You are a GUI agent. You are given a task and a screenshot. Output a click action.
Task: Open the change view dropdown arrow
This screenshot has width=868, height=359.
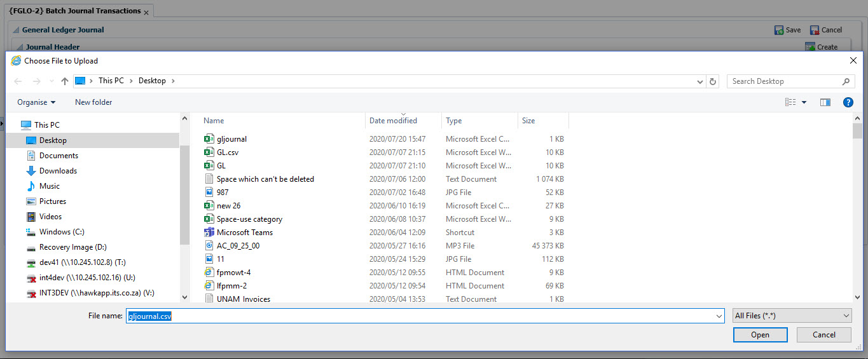click(x=804, y=102)
